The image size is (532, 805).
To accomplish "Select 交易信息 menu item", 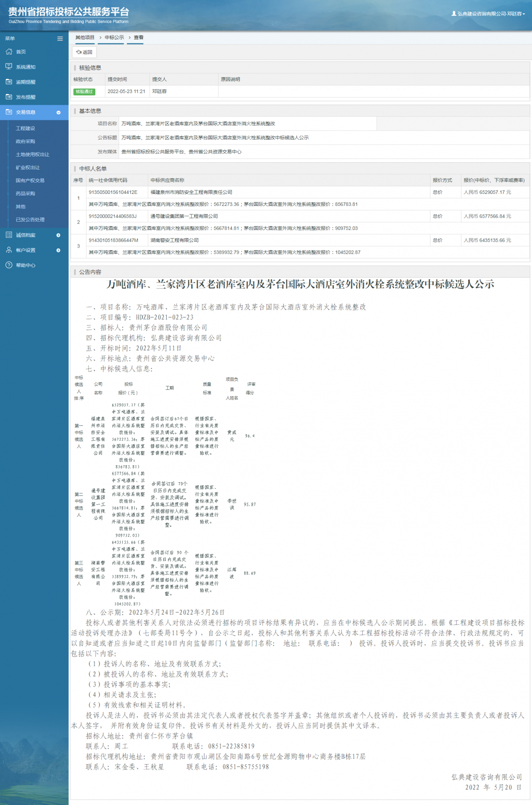I will (26, 112).
